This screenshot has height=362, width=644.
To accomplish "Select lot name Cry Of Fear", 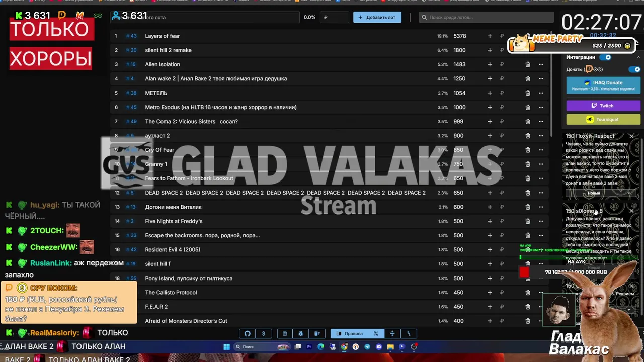I will point(159,150).
